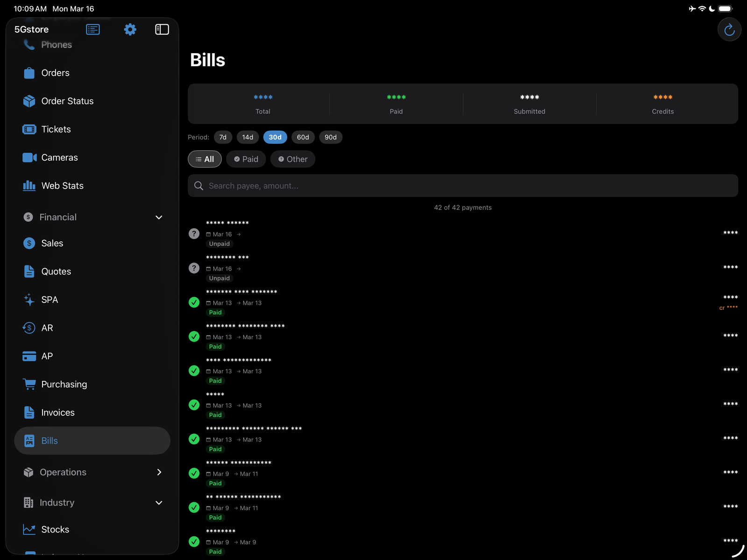
Task: Select the Cameras sidebar icon
Action: click(x=28, y=157)
